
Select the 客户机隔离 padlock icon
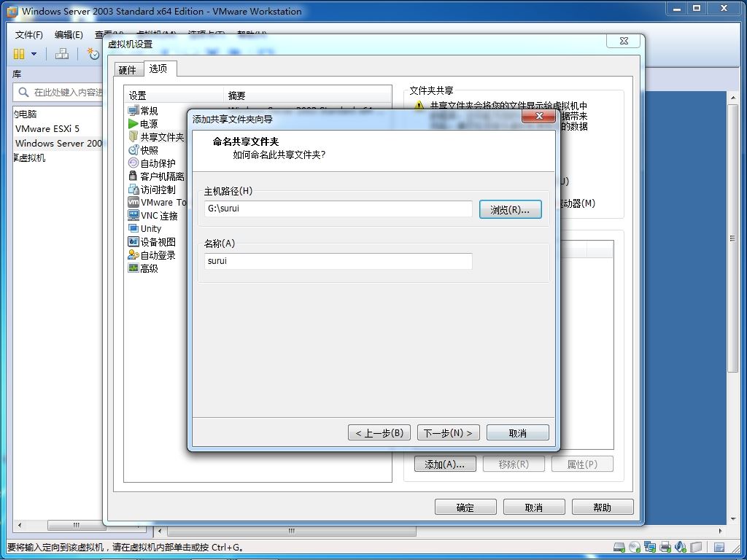pos(133,176)
